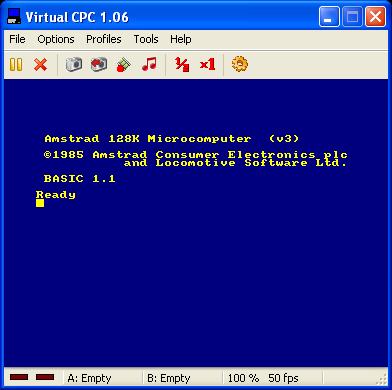Open the Profiles menu
Image resolution: width=392 pixels, height=390 pixels.
click(104, 39)
